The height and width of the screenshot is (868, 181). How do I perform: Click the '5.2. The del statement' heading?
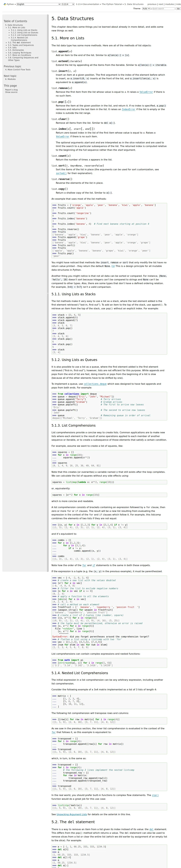73,822
